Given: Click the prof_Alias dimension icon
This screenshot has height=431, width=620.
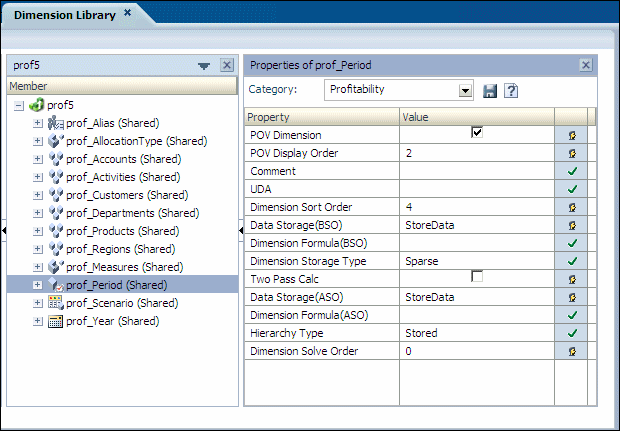Looking at the screenshot, I should click(x=55, y=123).
